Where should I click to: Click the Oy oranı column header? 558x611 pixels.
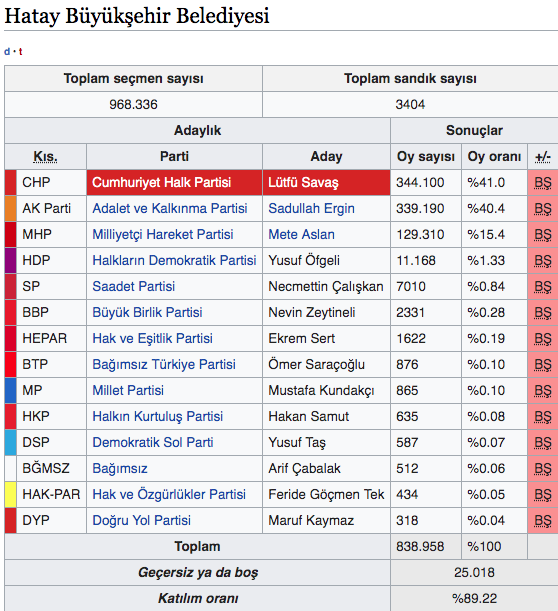(494, 156)
